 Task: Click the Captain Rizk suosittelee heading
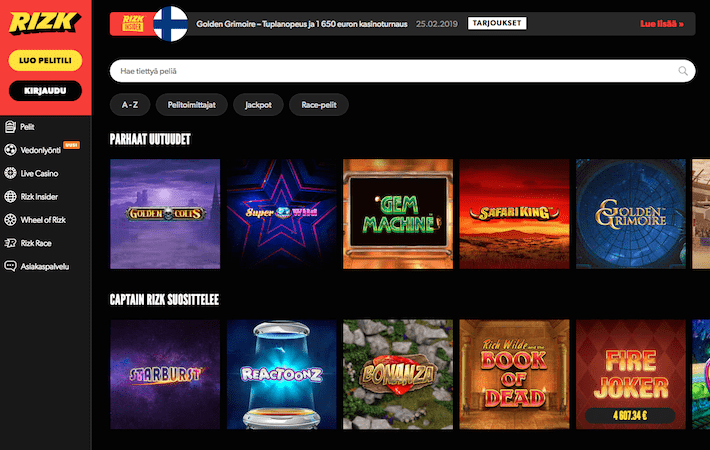pyautogui.click(x=164, y=300)
